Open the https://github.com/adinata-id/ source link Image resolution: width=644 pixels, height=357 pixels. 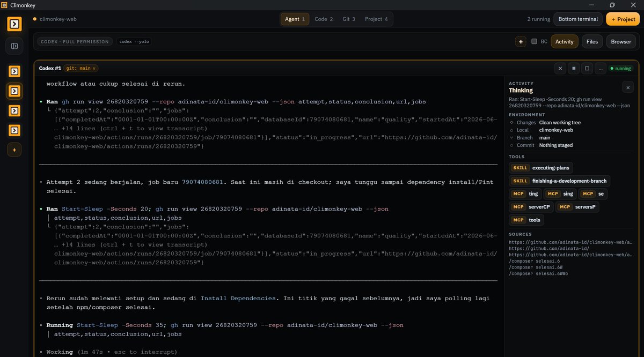[x=549, y=248]
